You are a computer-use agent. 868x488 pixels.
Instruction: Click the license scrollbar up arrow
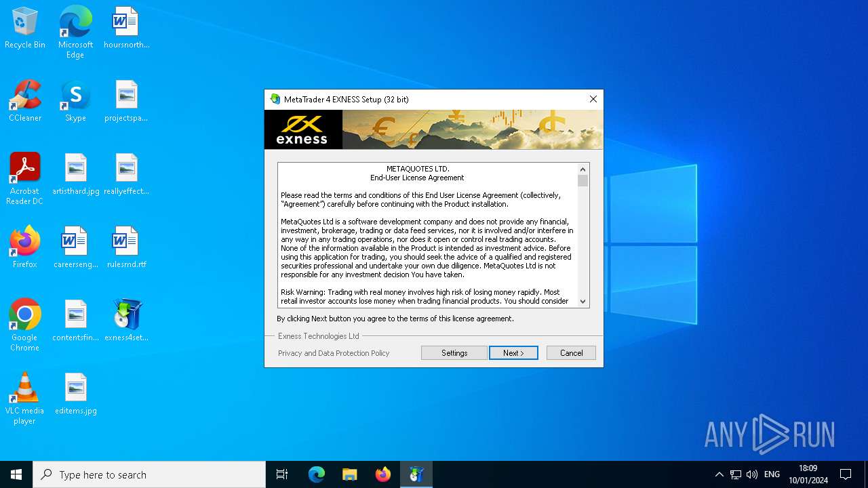(x=583, y=169)
